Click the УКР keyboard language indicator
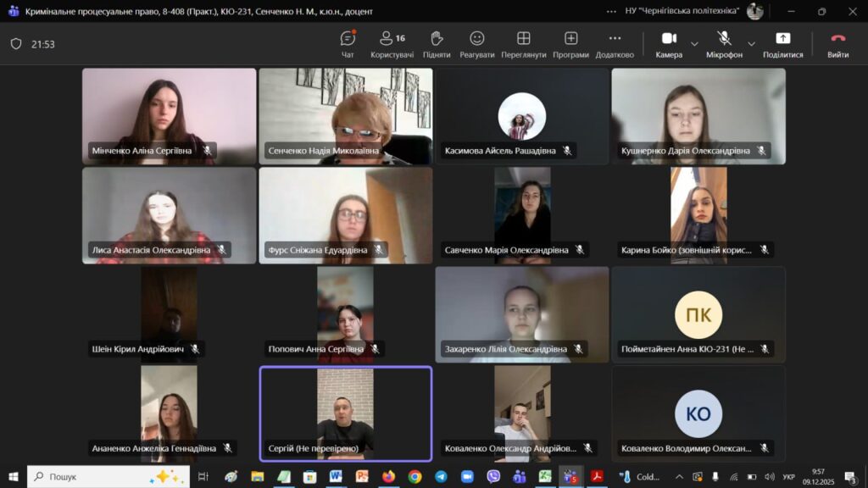 788,477
